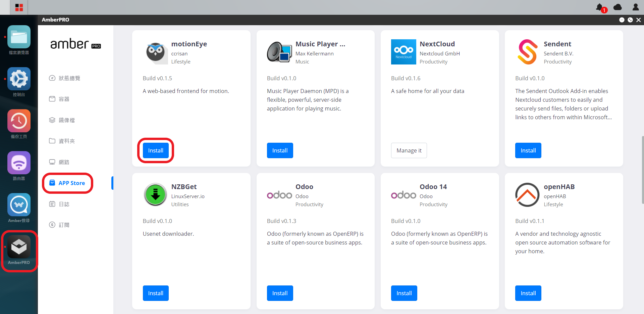Click Manage it for NextCloud

[x=409, y=150]
